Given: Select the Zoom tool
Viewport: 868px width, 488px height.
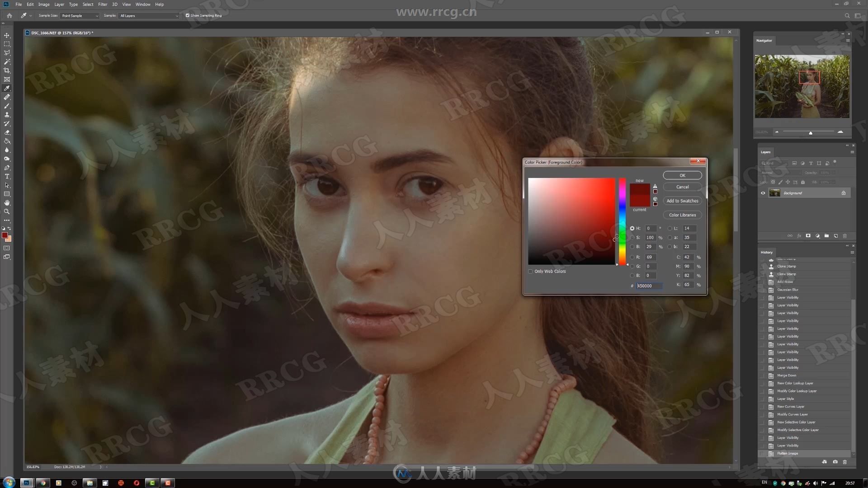Looking at the screenshot, I should pos(7,211).
